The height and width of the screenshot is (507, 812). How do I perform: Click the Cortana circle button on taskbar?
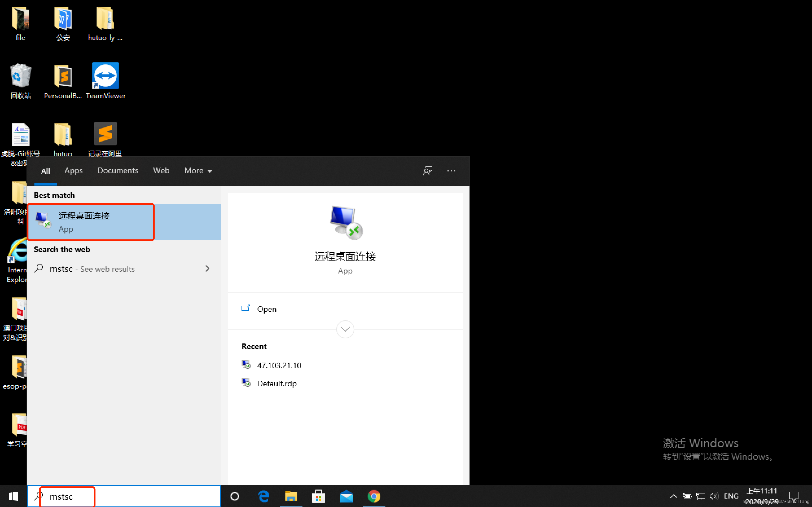pyautogui.click(x=235, y=496)
